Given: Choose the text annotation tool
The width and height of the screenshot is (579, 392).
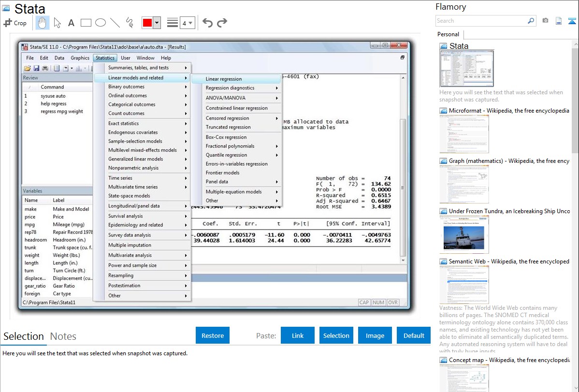Looking at the screenshot, I should pos(71,23).
